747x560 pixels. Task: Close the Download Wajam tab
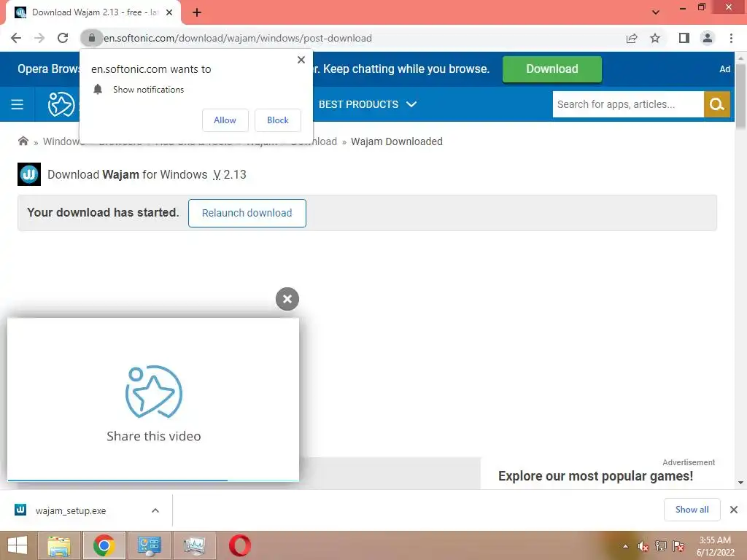coord(169,12)
